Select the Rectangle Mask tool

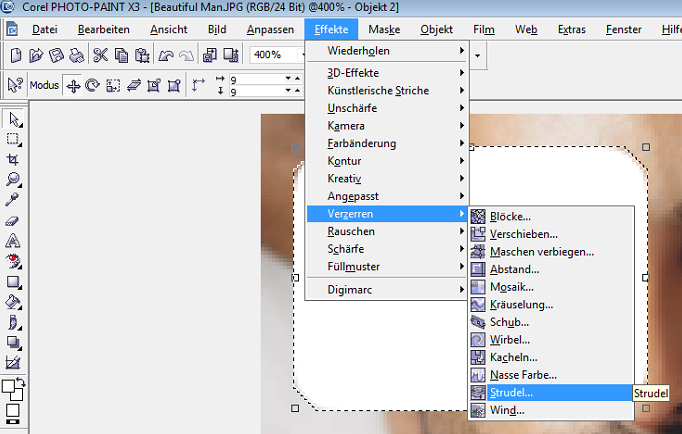tap(13, 139)
